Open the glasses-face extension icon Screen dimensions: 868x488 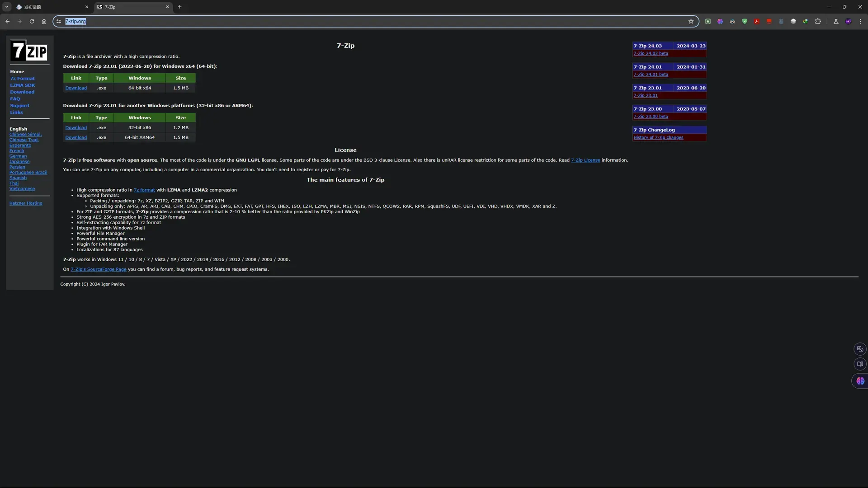[x=732, y=21]
